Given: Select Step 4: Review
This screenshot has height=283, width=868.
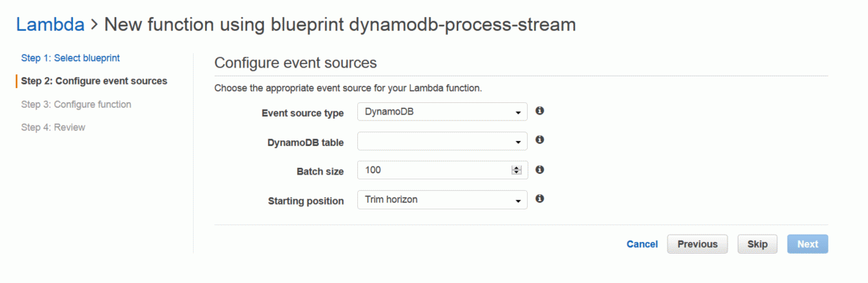Looking at the screenshot, I should tap(53, 128).
